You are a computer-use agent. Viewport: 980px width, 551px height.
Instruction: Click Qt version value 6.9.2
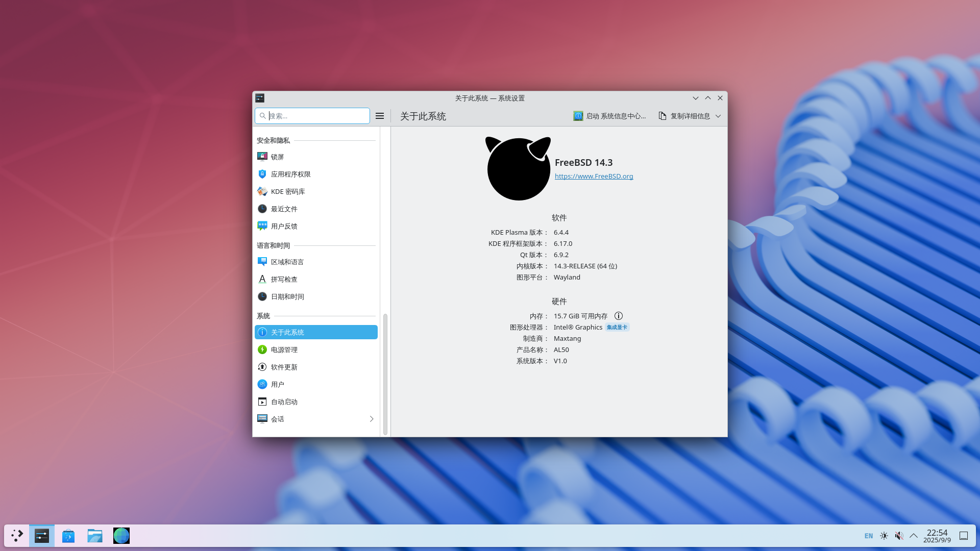pyautogui.click(x=561, y=255)
